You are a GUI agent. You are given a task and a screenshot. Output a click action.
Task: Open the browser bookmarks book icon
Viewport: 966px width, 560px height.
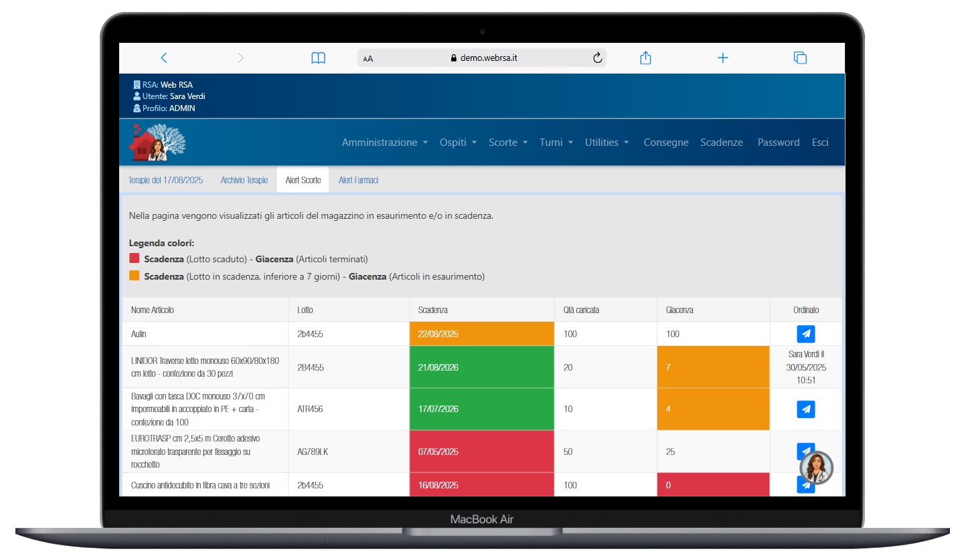(x=318, y=58)
